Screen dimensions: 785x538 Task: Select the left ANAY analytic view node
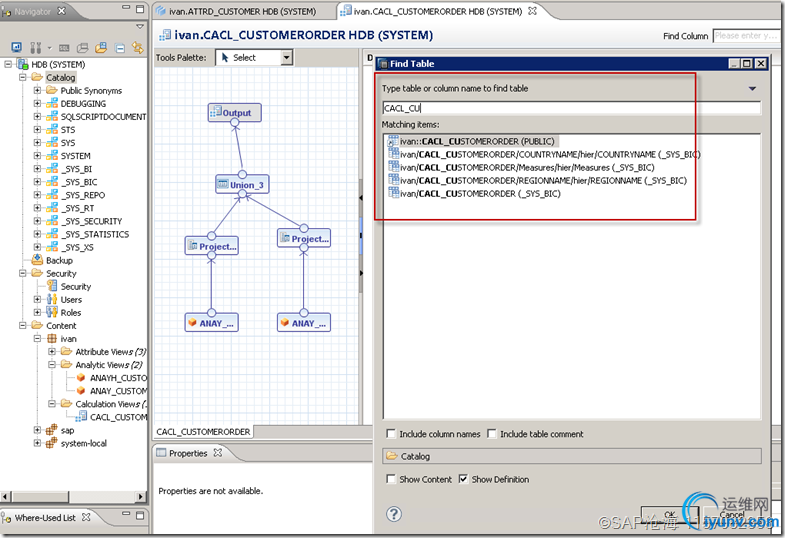[211, 323]
